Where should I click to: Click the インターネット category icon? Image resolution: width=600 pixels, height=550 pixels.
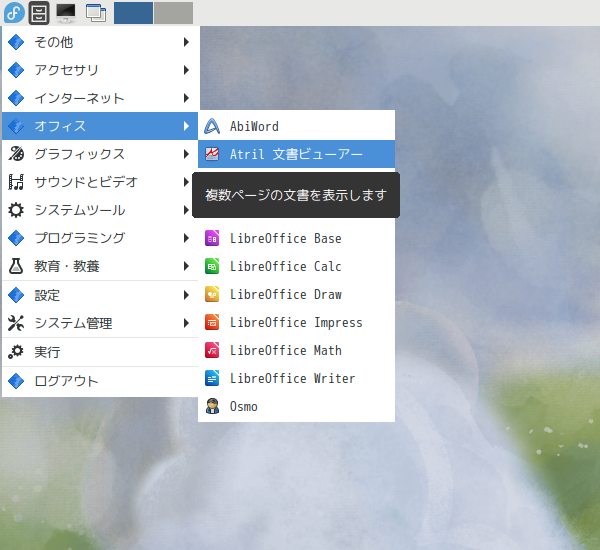coord(16,98)
